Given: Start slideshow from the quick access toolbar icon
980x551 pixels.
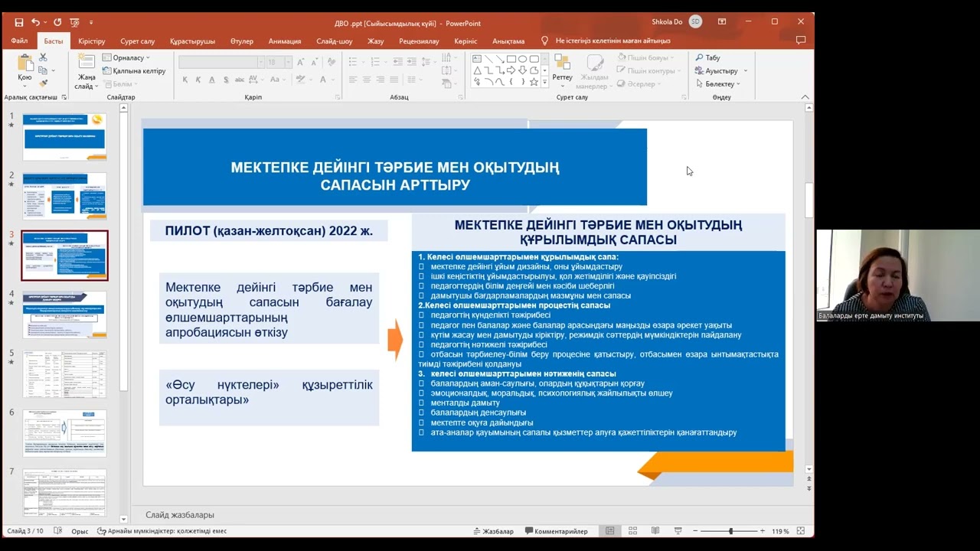Looking at the screenshot, I should click(74, 22).
